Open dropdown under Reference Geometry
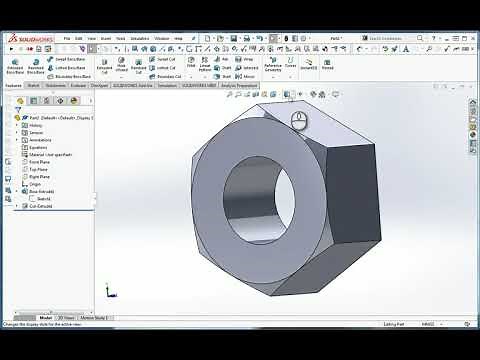The image size is (480, 360). pyautogui.click(x=273, y=77)
